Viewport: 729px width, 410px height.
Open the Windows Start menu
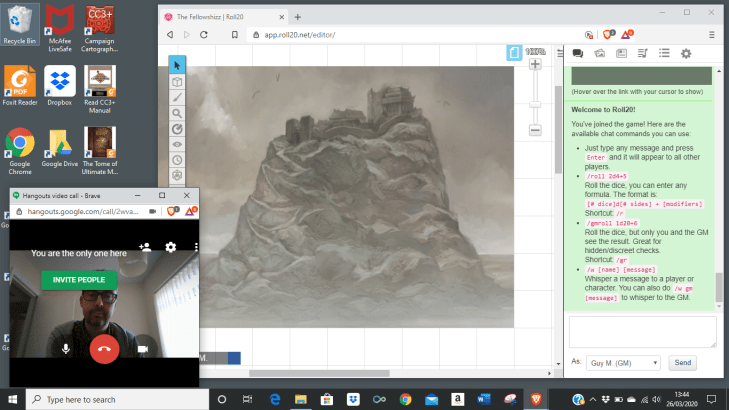click(x=13, y=399)
